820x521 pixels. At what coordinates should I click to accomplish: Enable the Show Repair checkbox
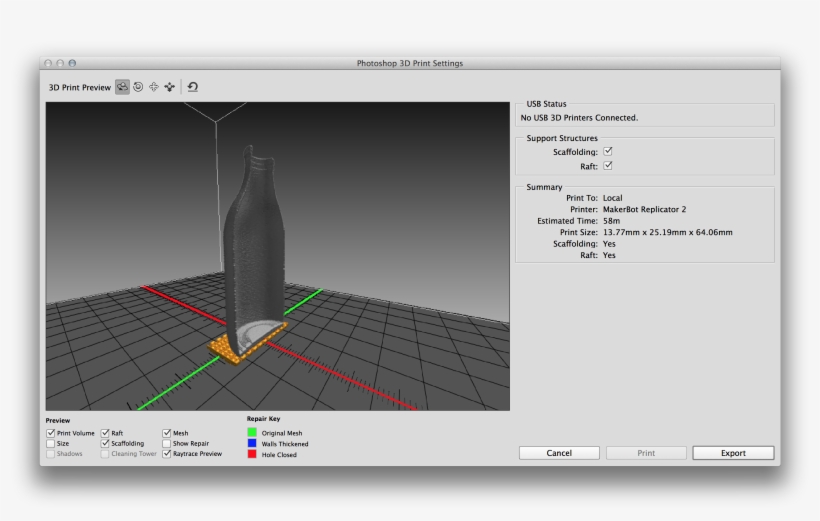click(166, 443)
